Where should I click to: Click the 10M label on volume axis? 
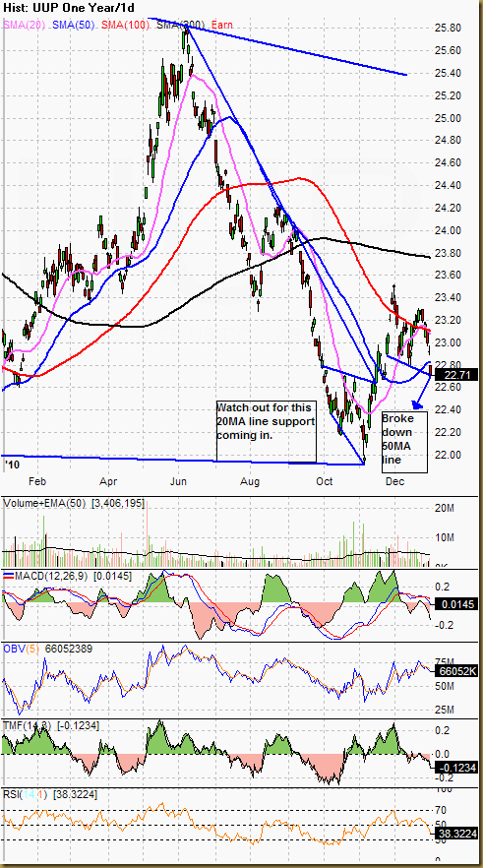pos(447,537)
